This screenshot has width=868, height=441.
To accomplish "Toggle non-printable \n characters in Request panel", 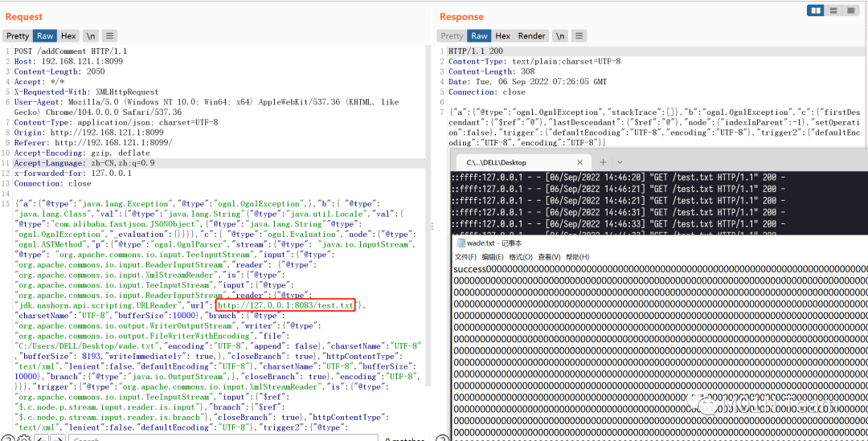I will 91,36.
